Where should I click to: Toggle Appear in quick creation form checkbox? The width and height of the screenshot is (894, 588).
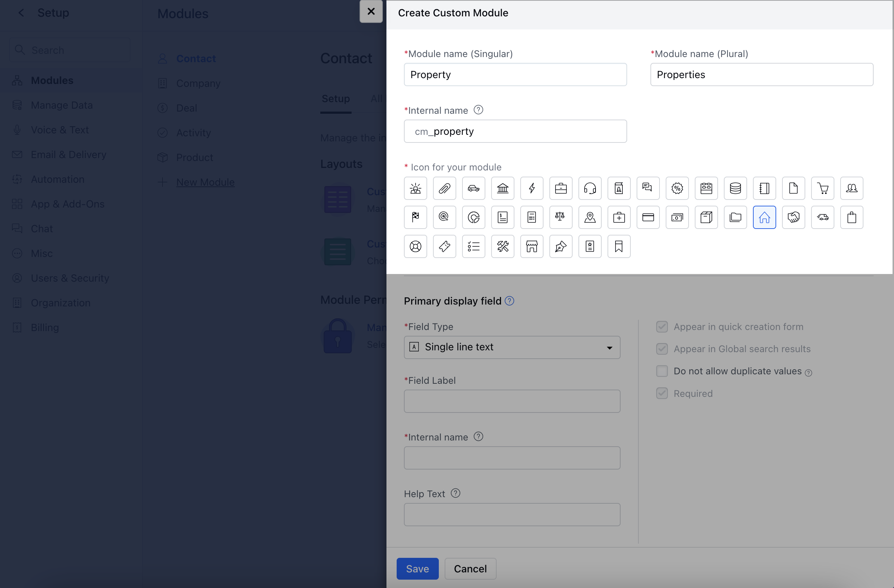click(x=662, y=327)
